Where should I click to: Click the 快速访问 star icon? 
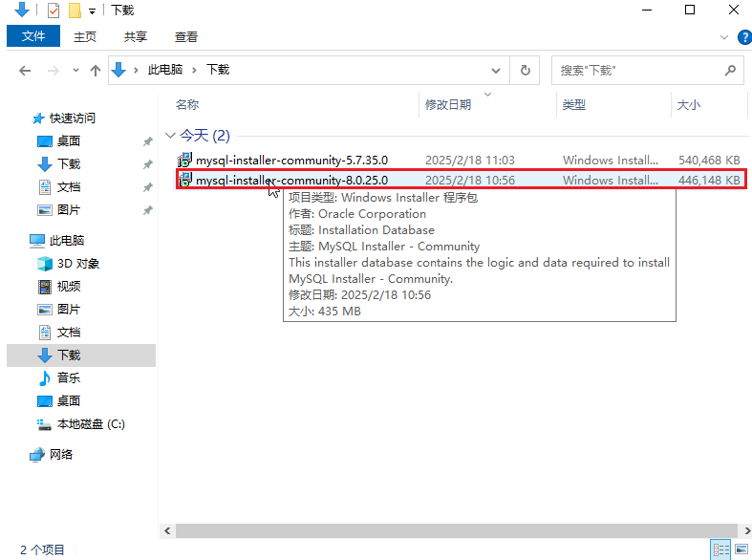(x=38, y=118)
